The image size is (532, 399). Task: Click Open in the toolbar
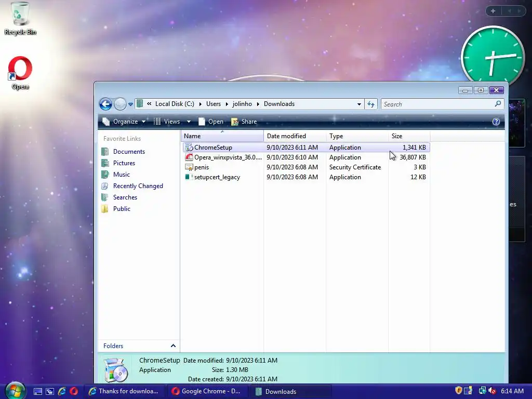click(211, 122)
